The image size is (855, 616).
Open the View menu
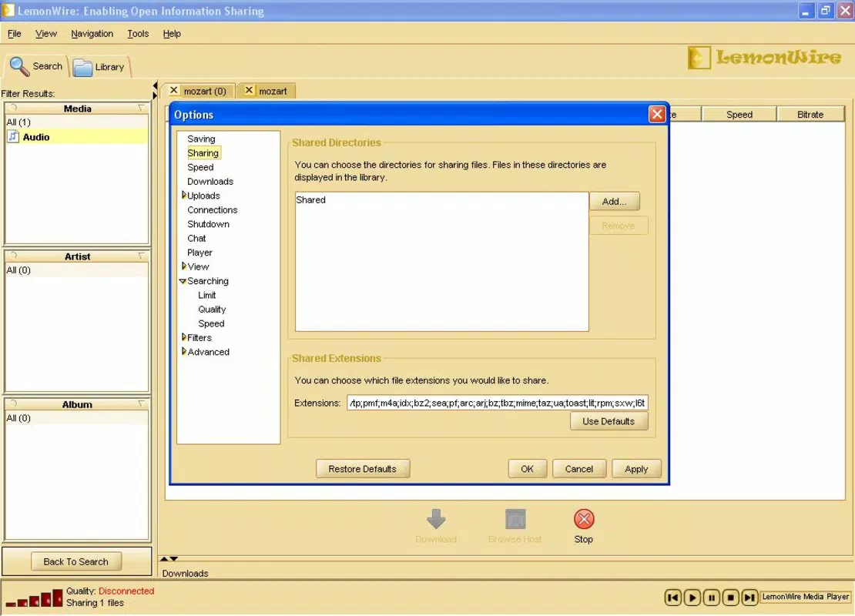(x=45, y=34)
